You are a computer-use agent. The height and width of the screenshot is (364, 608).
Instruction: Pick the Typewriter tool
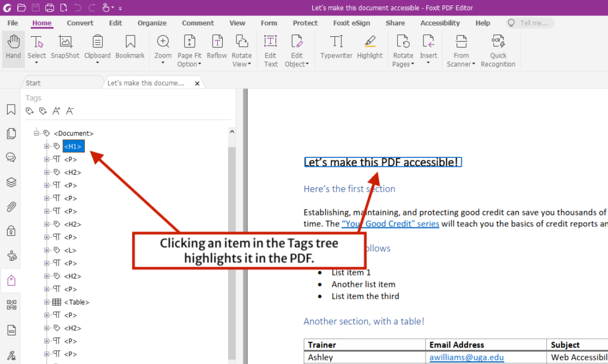point(337,48)
